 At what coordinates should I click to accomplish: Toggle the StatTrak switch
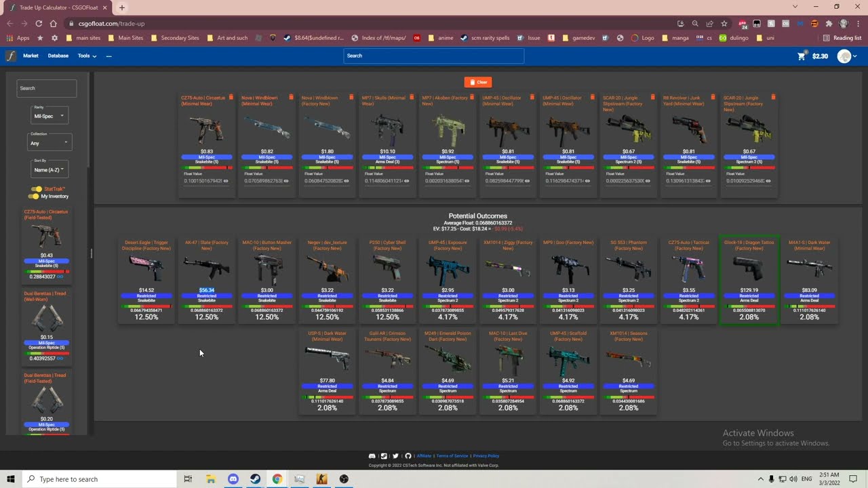click(x=36, y=189)
